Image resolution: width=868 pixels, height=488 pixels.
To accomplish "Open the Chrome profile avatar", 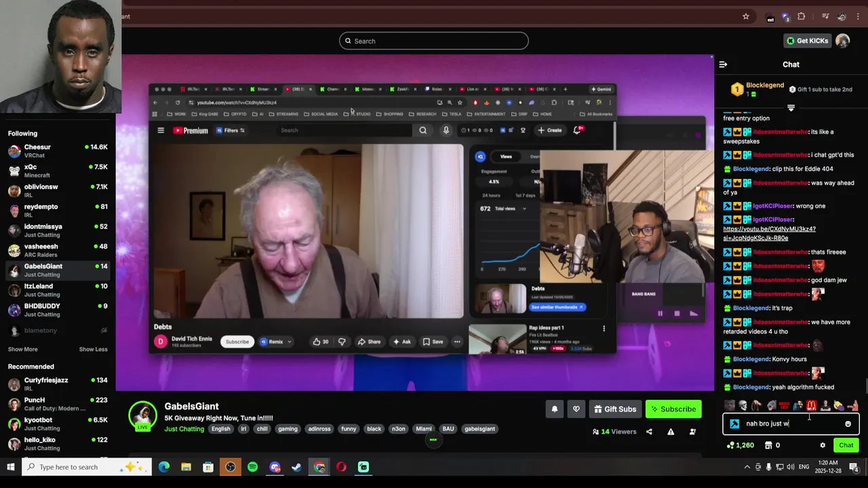I will 842,16.
